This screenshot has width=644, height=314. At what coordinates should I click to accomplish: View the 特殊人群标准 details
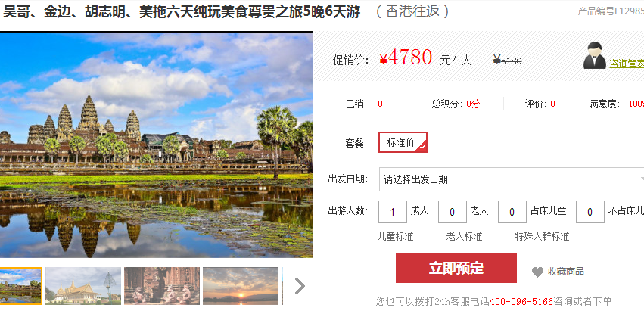coord(542,236)
